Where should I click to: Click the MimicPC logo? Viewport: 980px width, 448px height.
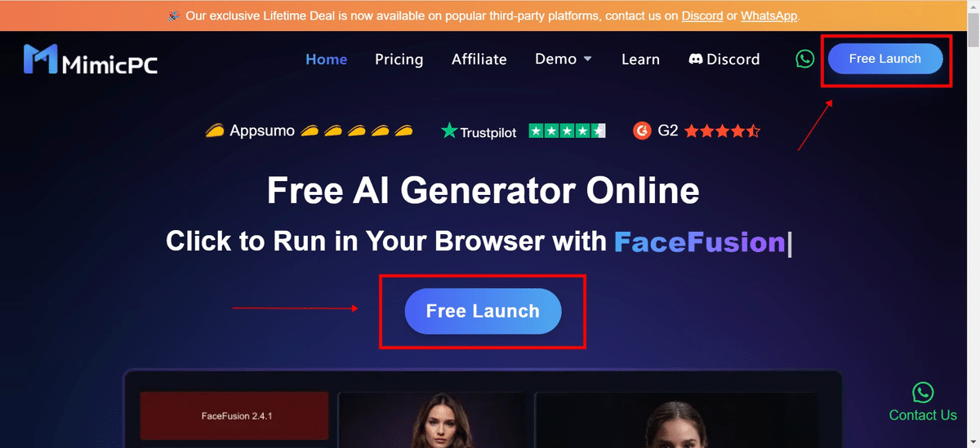pyautogui.click(x=91, y=60)
